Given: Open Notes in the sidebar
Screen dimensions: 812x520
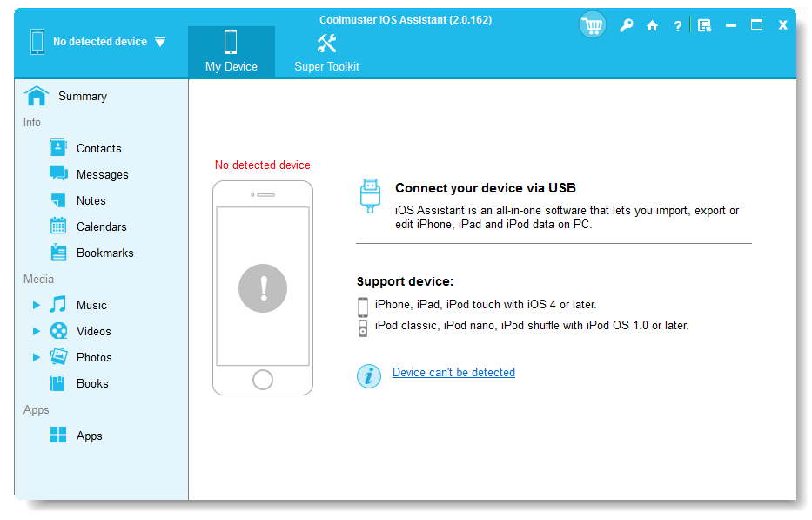Looking at the screenshot, I should (x=91, y=201).
